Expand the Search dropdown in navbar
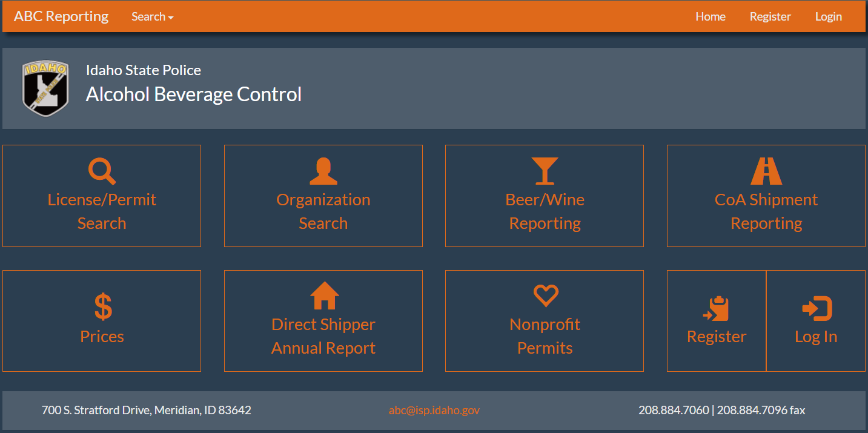Image resolution: width=868 pixels, height=433 pixels. click(152, 17)
